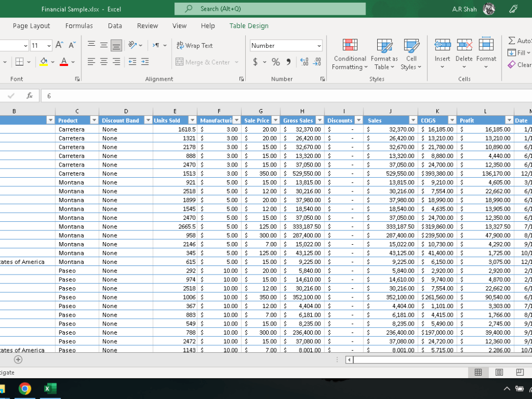Screen dimensions: 532x399
Task: Apply red font color
Action: [64, 62]
